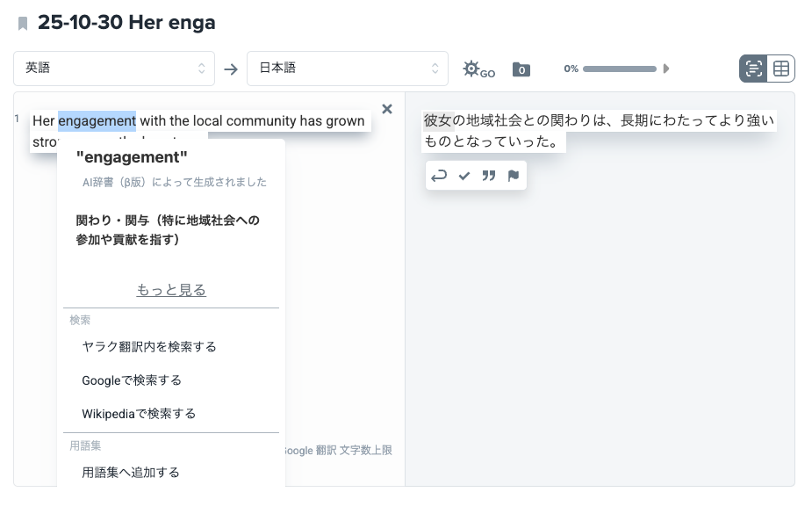
Task: Click 用語集へ追加する to add the term
Action: 131,473
